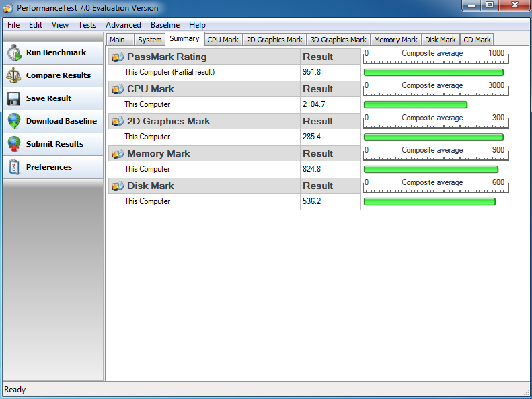Switch to the 2D Graphics Mark tab

tap(274, 40)
